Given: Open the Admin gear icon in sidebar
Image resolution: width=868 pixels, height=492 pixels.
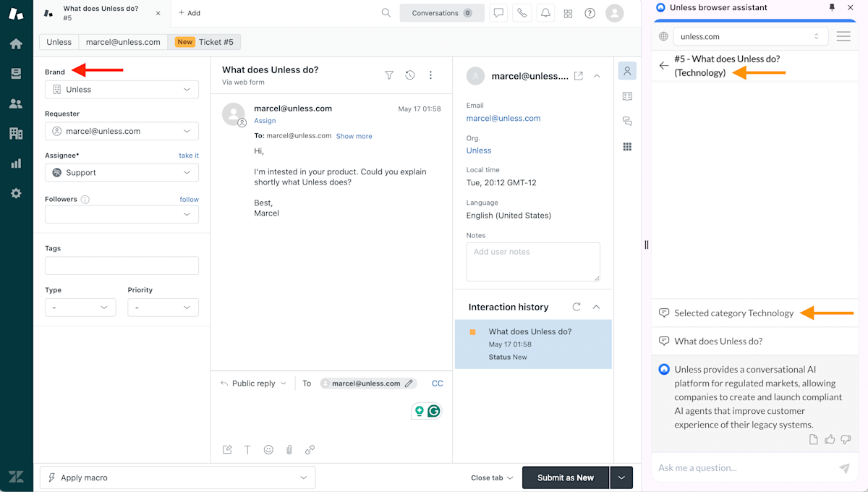Looking at the screenshot, I should coord(16,193).
